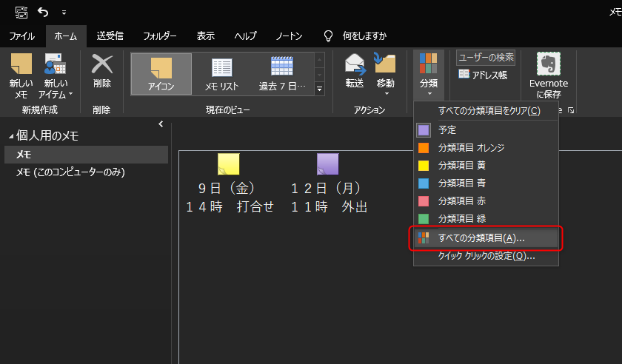Open the File (ファイル) tab
622x364 pixels.
coord(21,36)
